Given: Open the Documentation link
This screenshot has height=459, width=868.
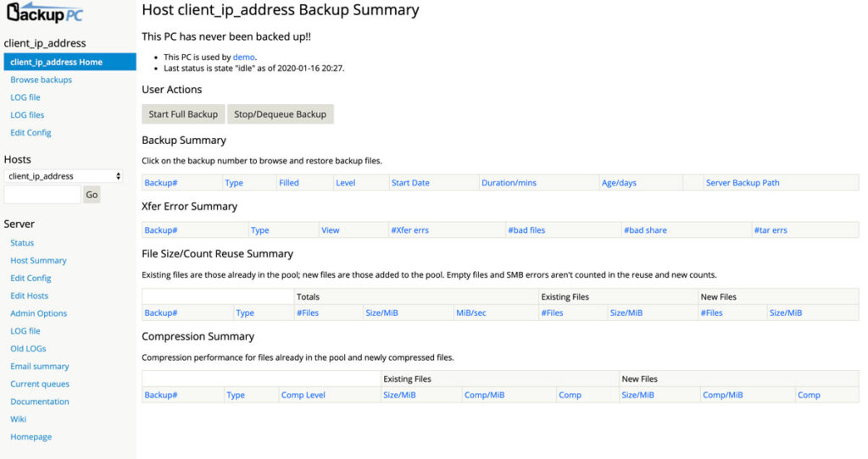Looking at the screenshot, I should 39,401.
